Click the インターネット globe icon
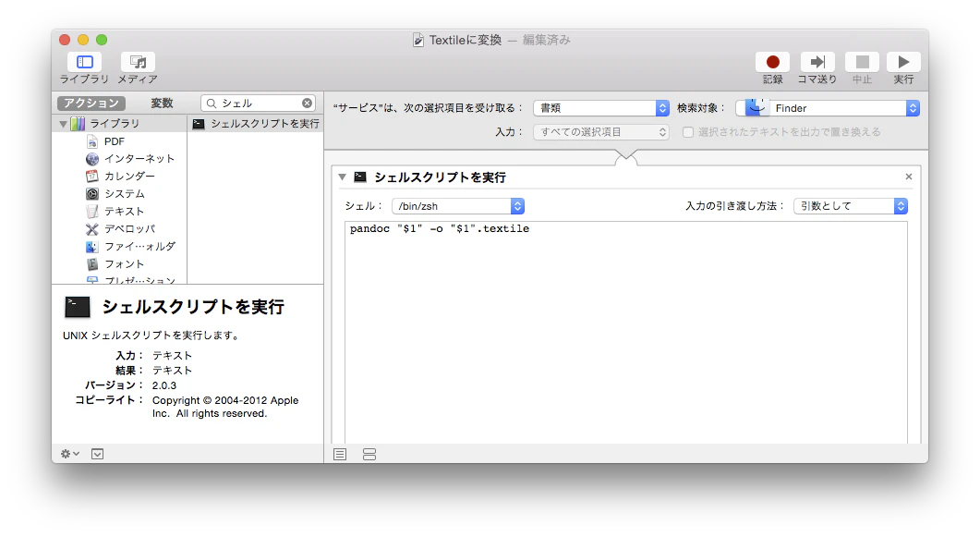980x537 pixels. [x=91, y=159]
